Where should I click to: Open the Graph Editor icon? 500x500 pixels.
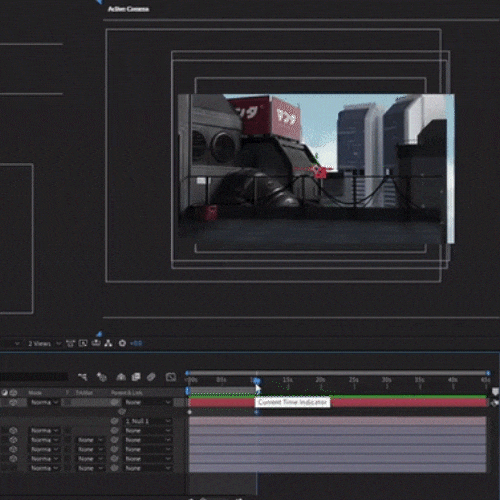click(x=171, y=377)
